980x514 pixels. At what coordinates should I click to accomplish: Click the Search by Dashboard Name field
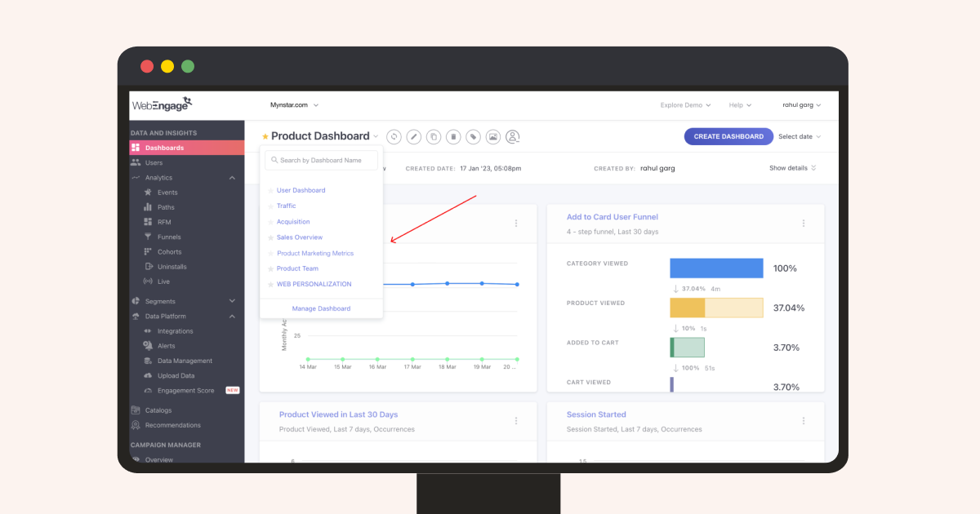(322, 160)
